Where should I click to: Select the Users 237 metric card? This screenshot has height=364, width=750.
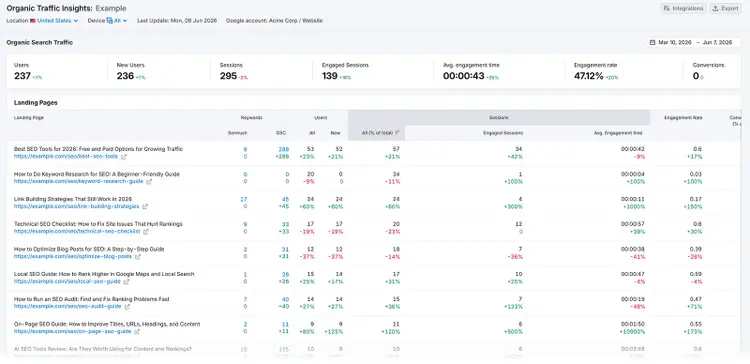click(57, 71)
